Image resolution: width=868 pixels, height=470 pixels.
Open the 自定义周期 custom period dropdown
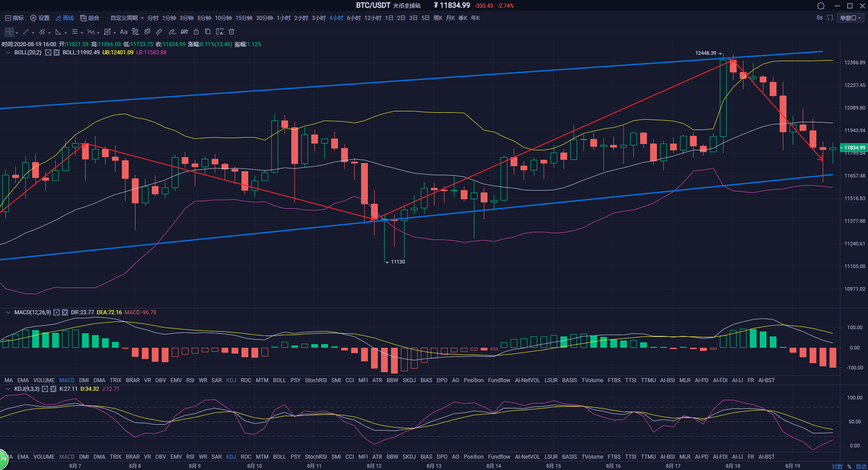point(127,18)
